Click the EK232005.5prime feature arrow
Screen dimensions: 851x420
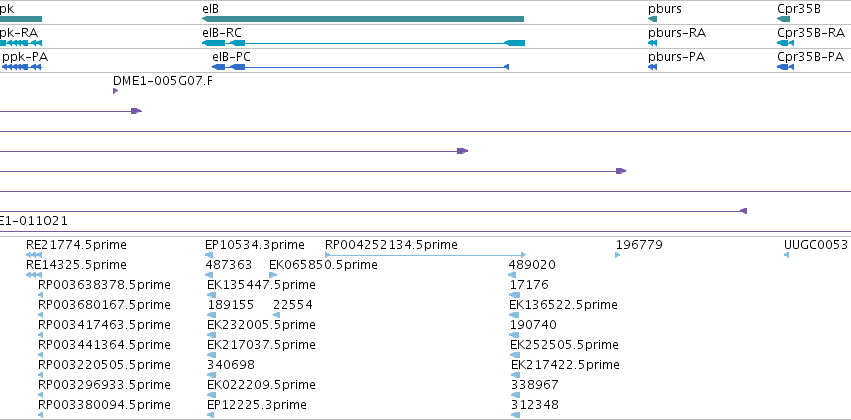pyautogui.click(x=211, y=335)
